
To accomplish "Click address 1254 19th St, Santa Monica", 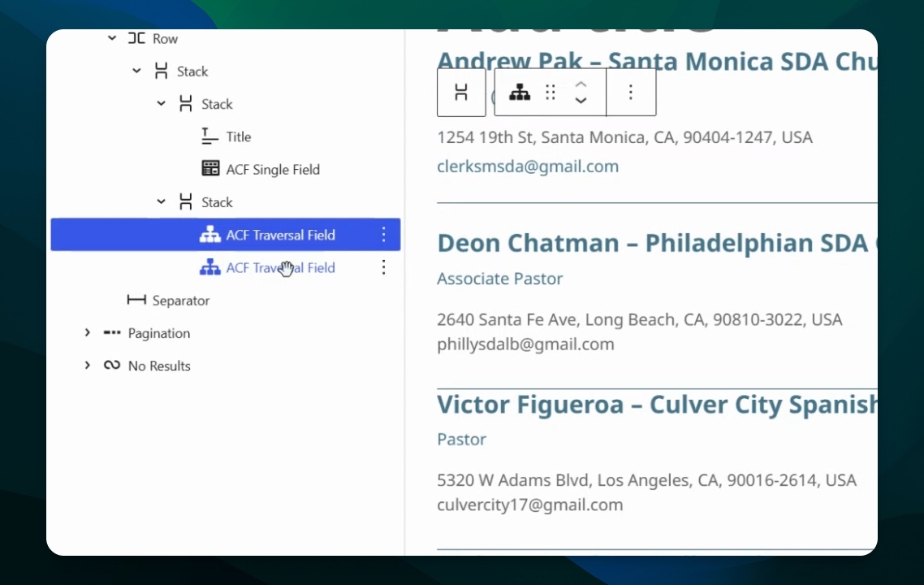I will coord(624,137).
